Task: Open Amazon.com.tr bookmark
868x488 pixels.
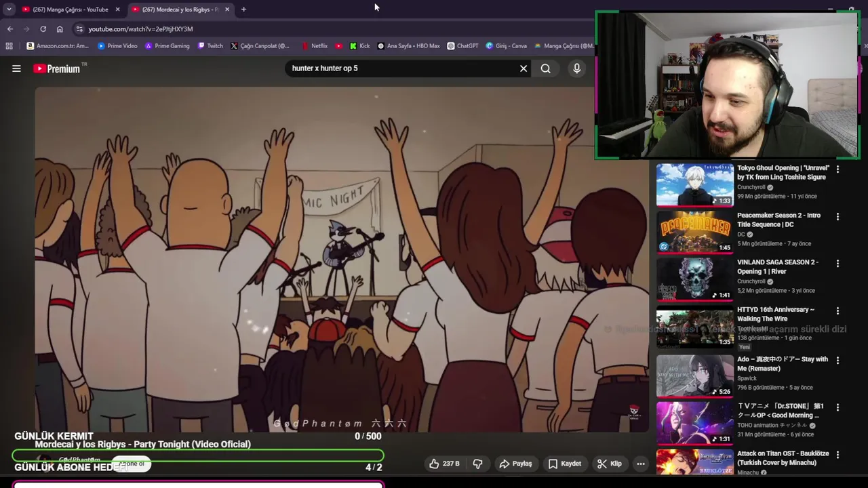Action: click(x=58, y=46)
